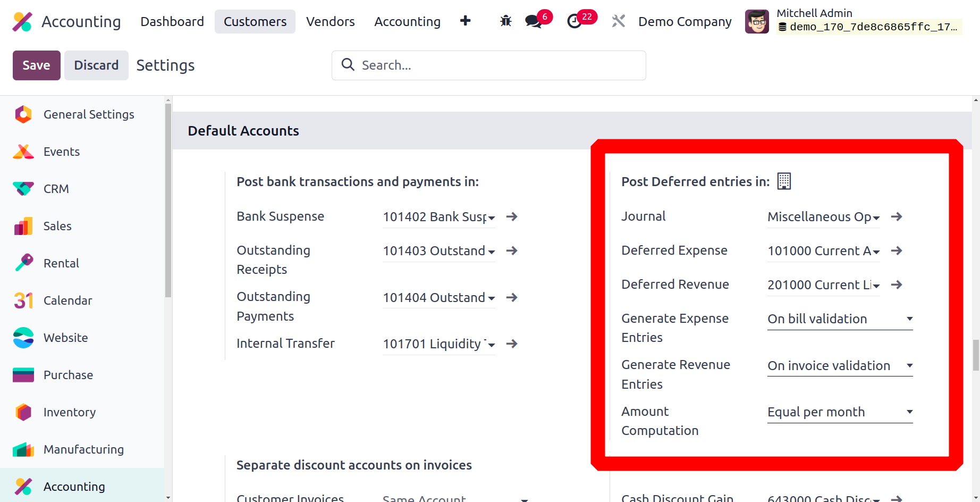
Task: Switch company via Demo Company
Action: (685, 21)
